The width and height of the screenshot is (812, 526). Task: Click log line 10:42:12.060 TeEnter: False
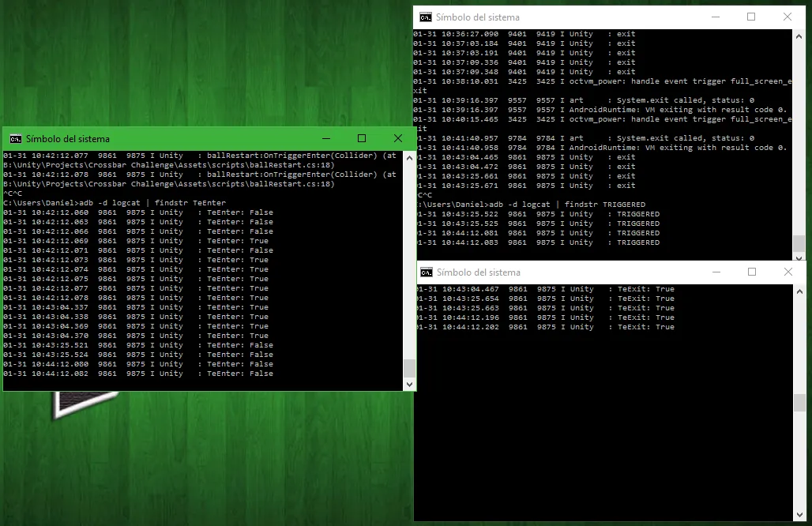click(x=138, y=212)
